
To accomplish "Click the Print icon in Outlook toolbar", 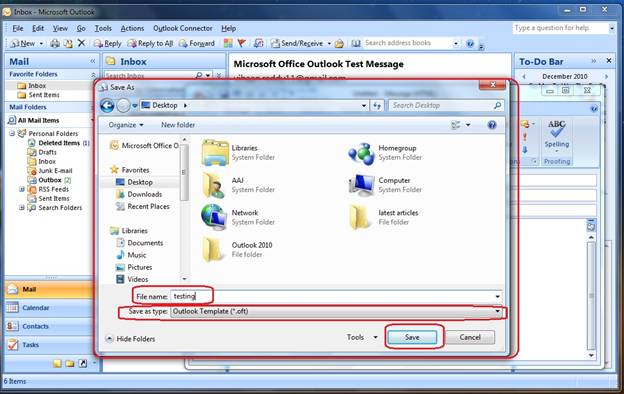I will click(55, 43).
